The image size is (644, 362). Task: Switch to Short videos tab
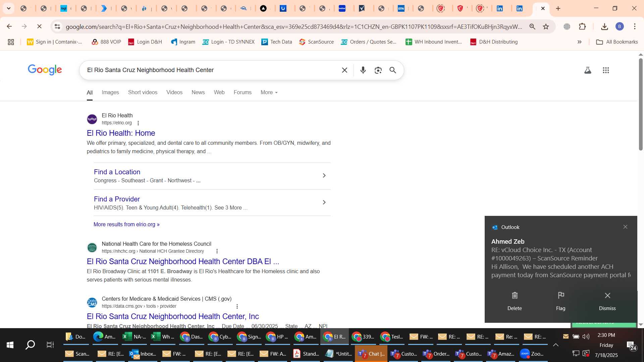point(143,93)
